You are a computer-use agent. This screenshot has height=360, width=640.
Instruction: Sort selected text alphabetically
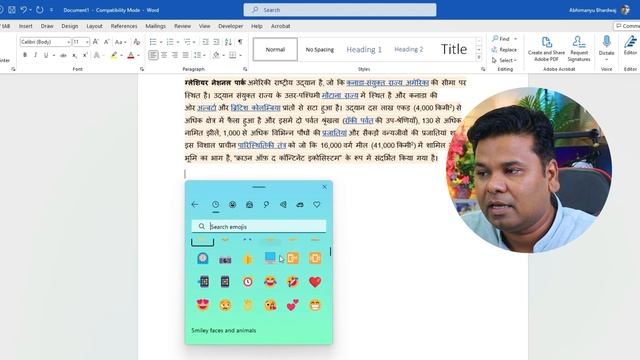pos(228,42)
